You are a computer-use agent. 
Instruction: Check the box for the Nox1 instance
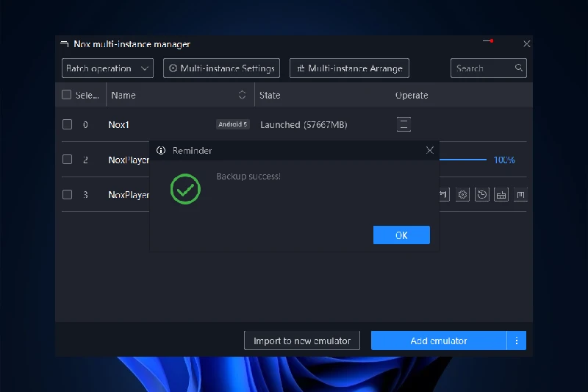click(67, 124)
